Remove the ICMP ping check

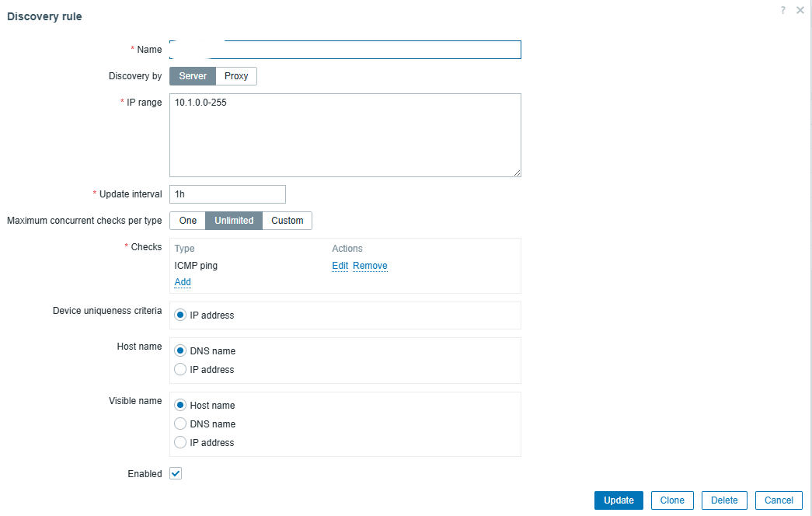[370, 266]
